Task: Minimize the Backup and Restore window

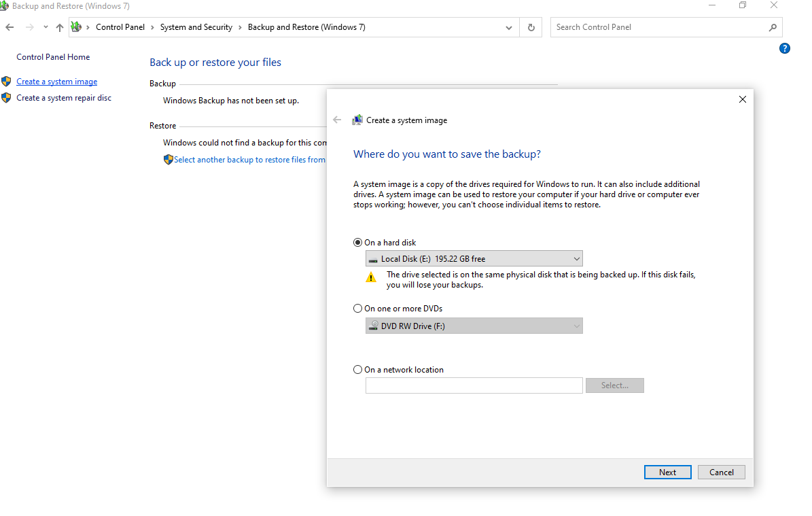Action: point(712,5)
